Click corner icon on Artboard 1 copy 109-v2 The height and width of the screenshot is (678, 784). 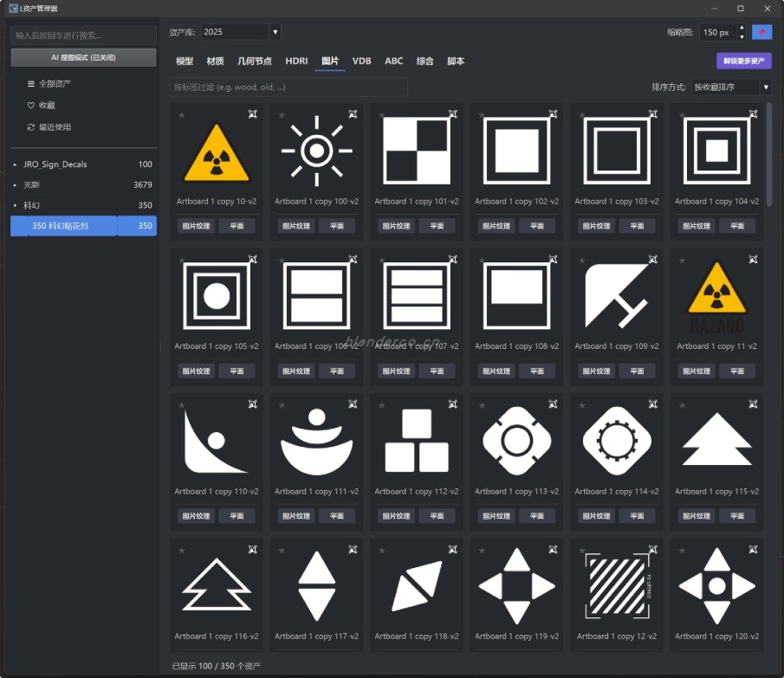point(652,259)
